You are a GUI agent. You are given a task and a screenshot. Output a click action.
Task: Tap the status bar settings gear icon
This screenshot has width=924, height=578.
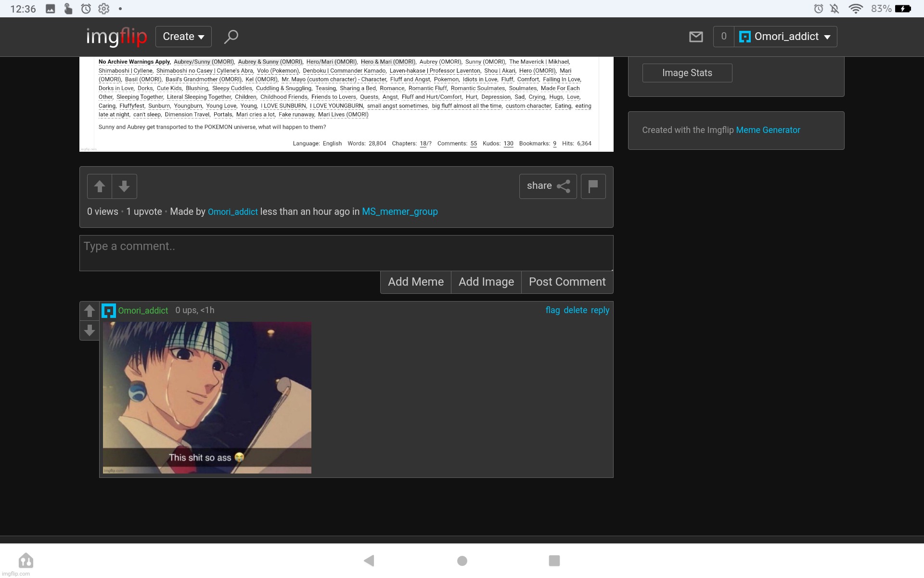[103, 9]
